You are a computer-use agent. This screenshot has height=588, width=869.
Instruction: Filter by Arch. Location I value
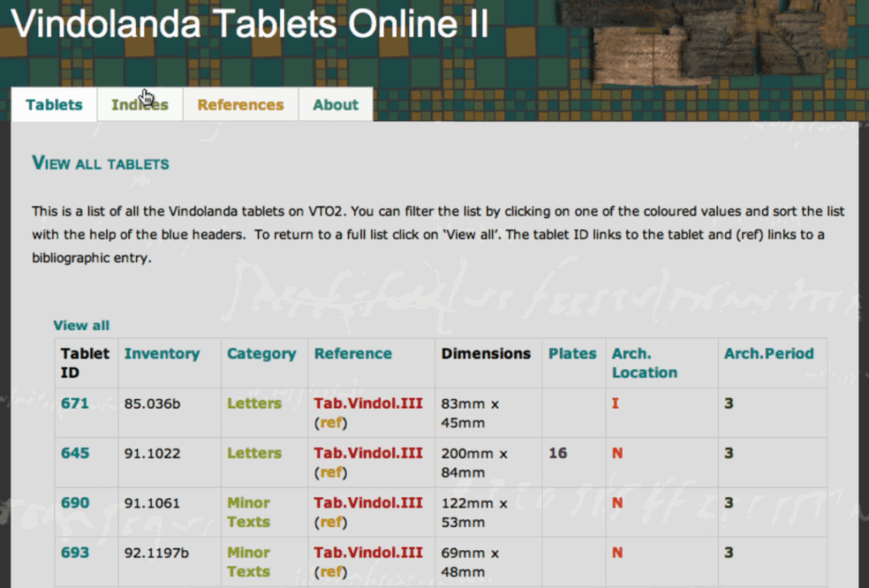[615, 404]
